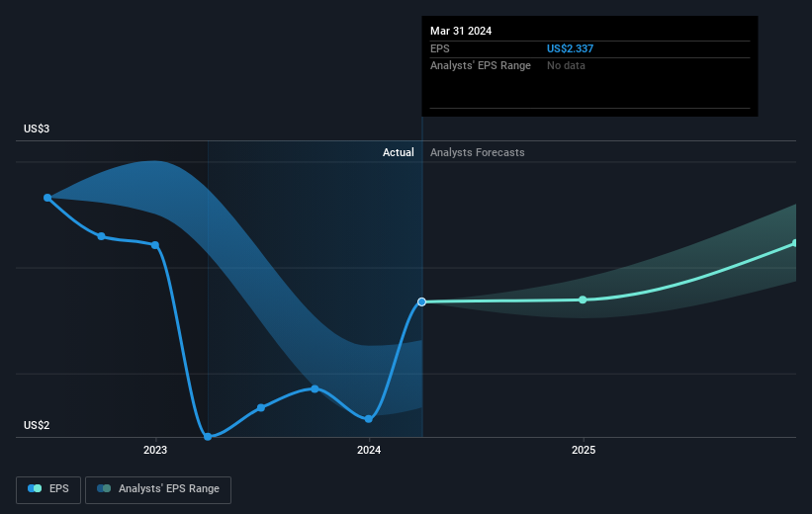Click the 2023 x-axis label
812x514 pixels.
(x=155, y=451)
